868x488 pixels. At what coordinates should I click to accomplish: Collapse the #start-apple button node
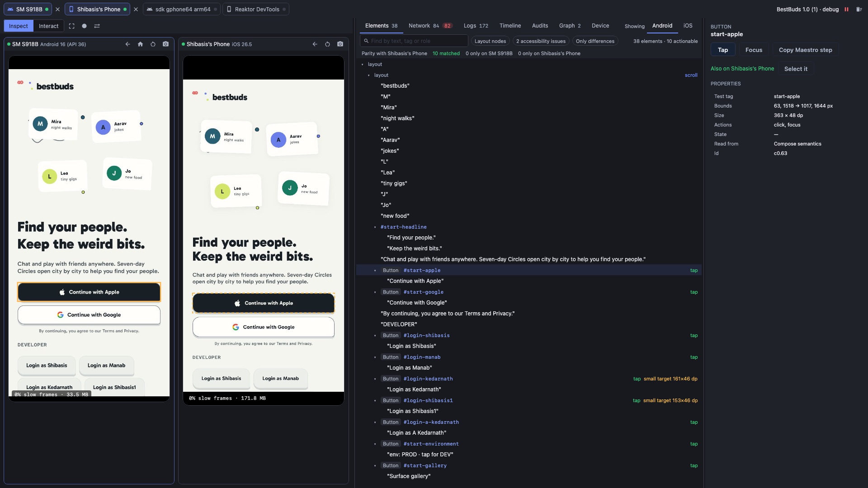click(x=375, y=271)
